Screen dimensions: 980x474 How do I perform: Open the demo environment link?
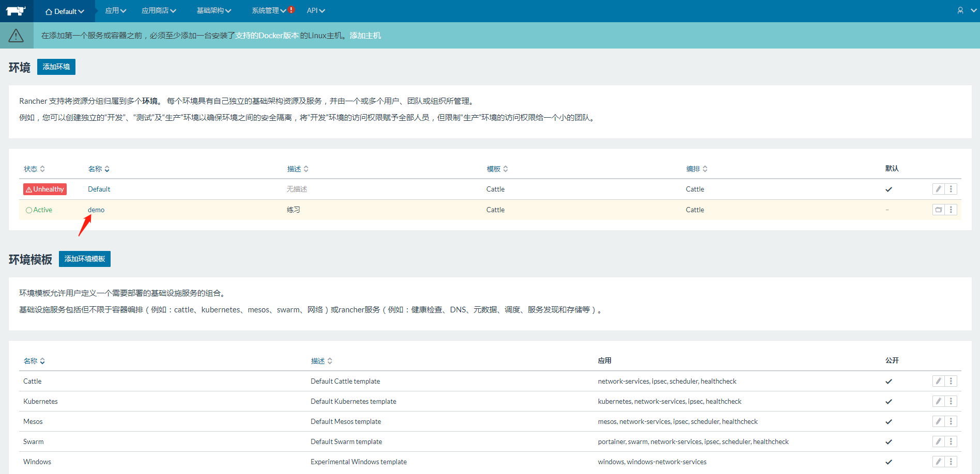click(96, 210)
